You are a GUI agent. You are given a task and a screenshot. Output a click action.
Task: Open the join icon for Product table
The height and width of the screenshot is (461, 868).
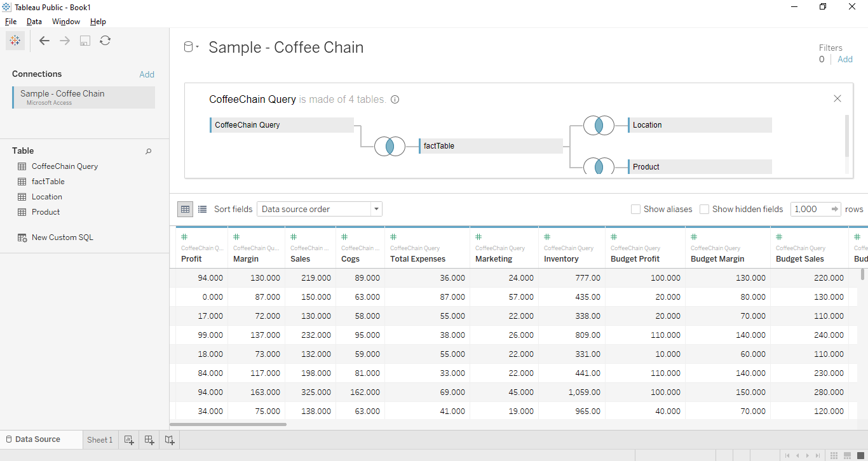[599, 166]
